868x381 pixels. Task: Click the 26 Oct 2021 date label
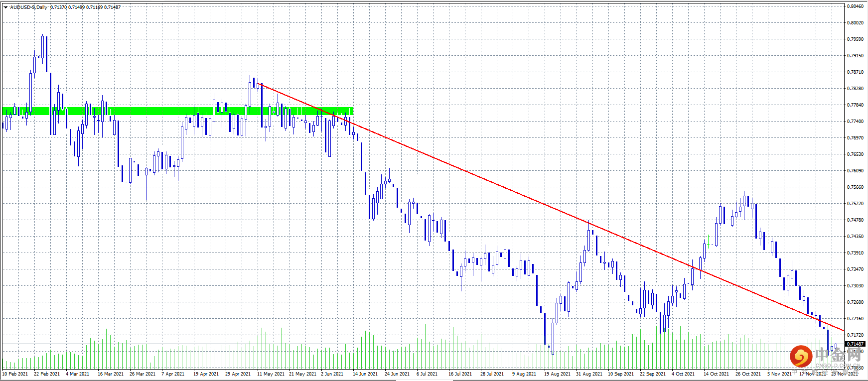point(748,374)
